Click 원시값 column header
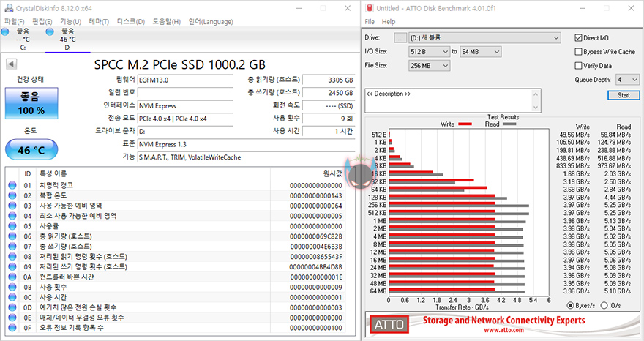Viewport: 644px width, 341px height. point(333,173)
